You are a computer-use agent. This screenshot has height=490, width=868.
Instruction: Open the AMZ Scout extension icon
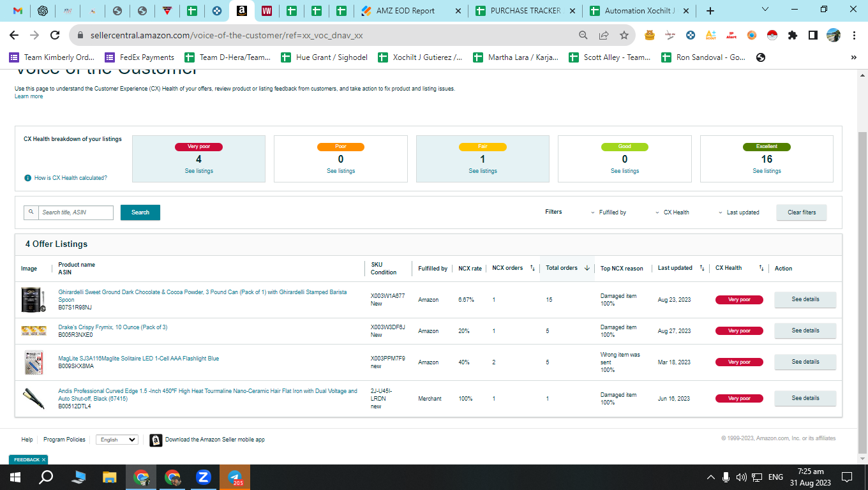pos(711,35)
